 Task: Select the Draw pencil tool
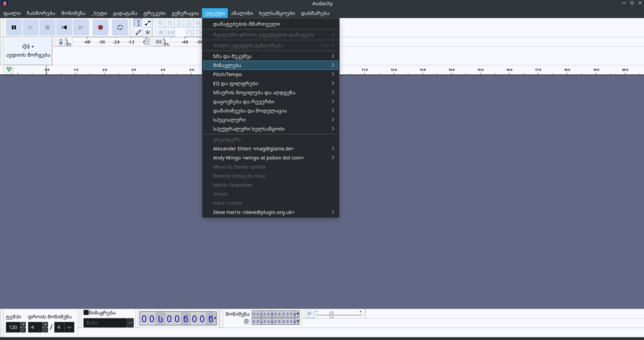[x=138, y=32]
